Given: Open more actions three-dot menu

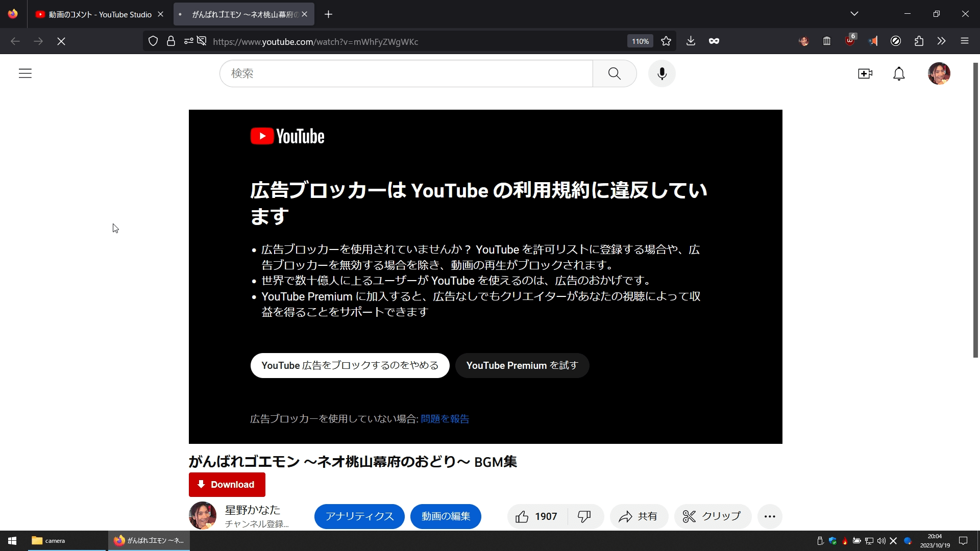Looking at the screenshot, I should point(770,517).
